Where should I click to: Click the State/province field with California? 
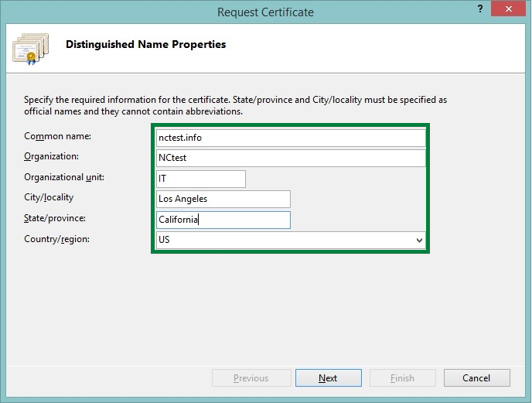point(223,220)
